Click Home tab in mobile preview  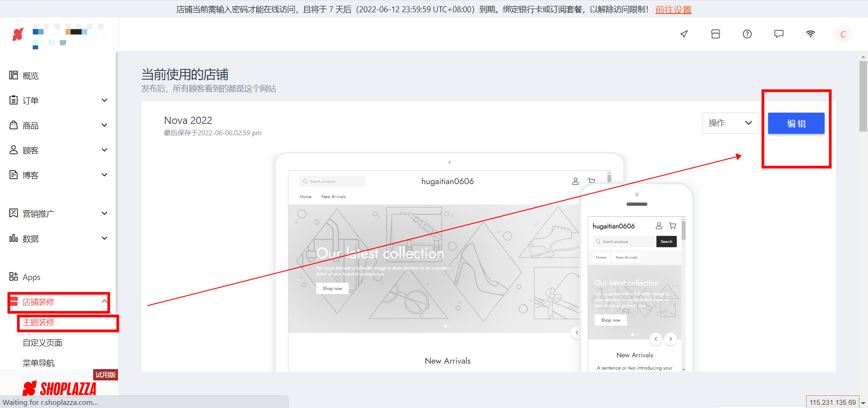point(601,257)
